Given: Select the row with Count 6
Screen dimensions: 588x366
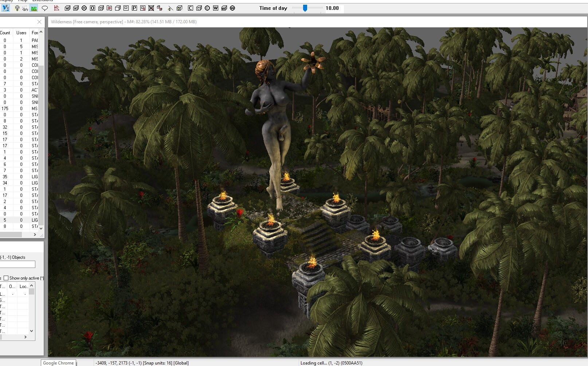Looking at the screenshot, I should pos(19,164).
